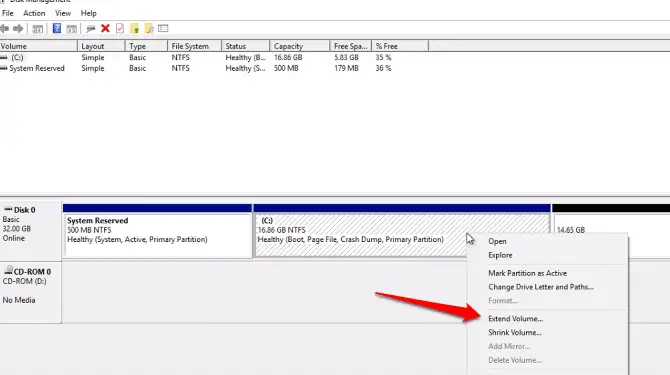Open the View menu
The height and width of the screenshot is (375, 670).
(x=63, y=13)
